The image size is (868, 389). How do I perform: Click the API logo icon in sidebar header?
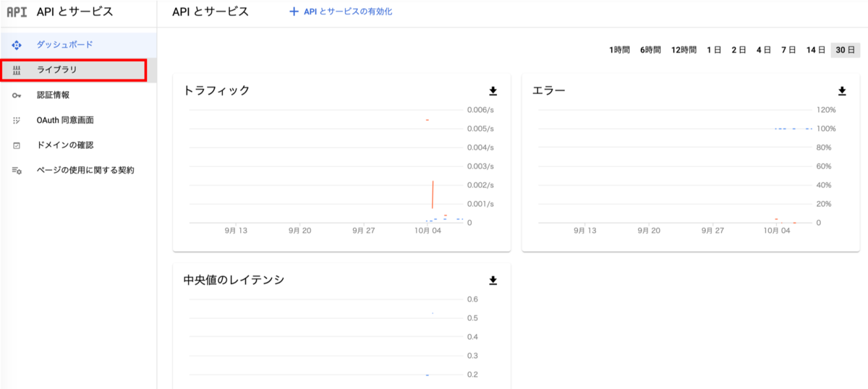click(16, 12)
